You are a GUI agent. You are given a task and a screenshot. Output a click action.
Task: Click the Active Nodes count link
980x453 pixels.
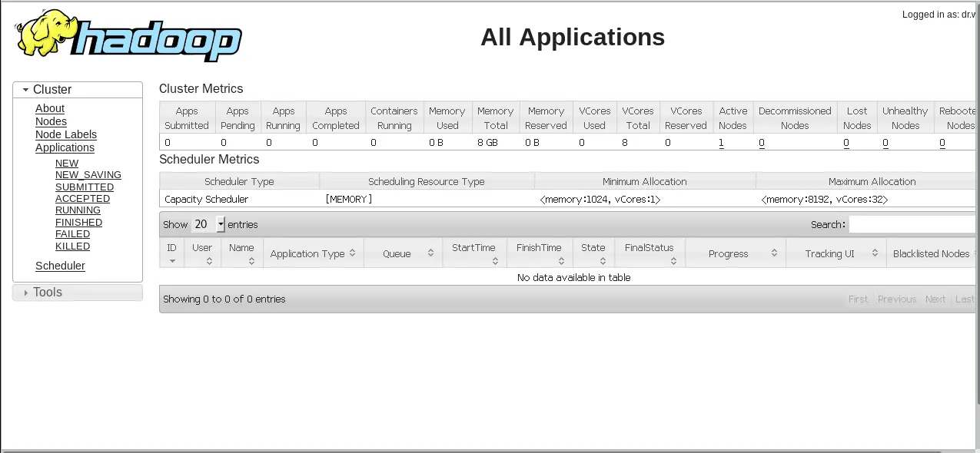click(x=721, y=143)
